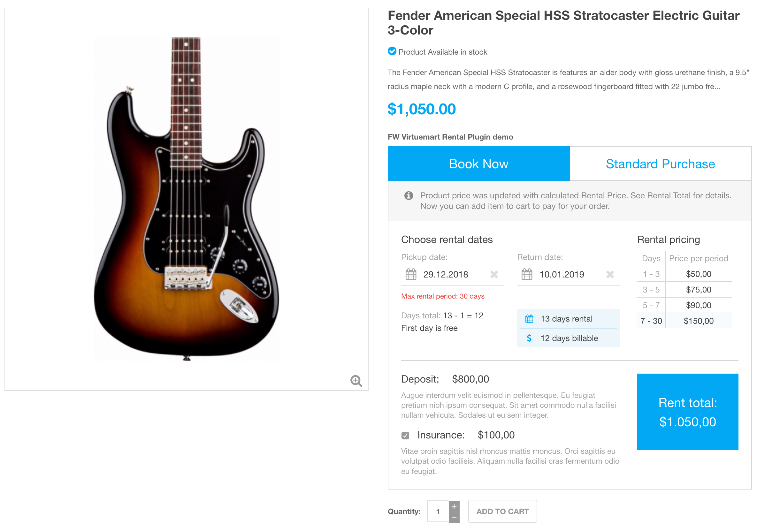Click the Stratocaster guitar product image
Image resolution: width=757 pixels, height=532 pixels.
coord(186,198)
